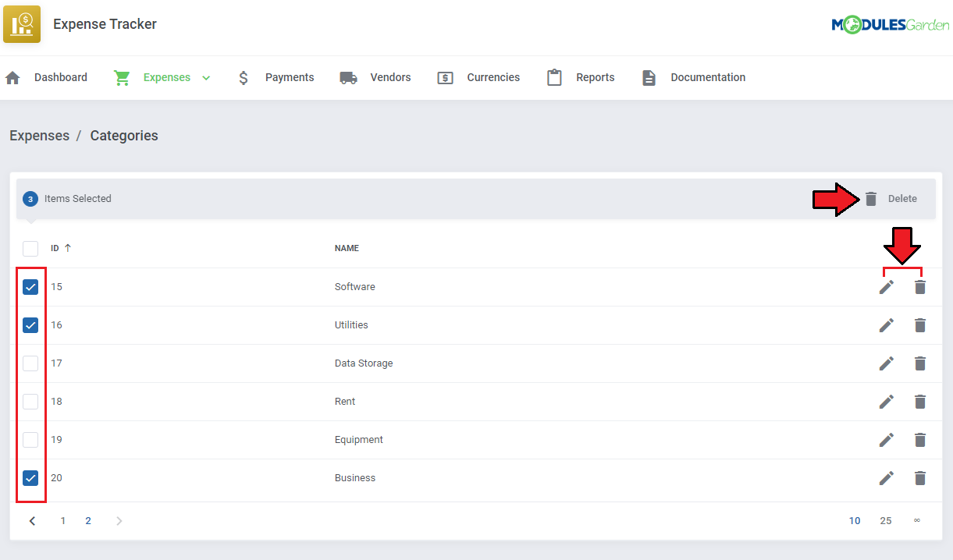Screen dimensions: 953x560
Task: Edit the Data Storage category
Action: [887, 363]
